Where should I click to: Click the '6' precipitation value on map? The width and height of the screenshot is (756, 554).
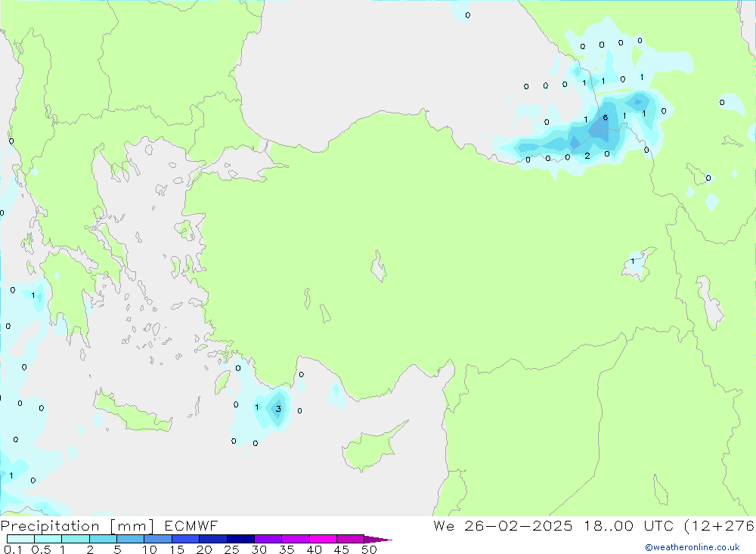pyautogui.click(x=605, y=118)
